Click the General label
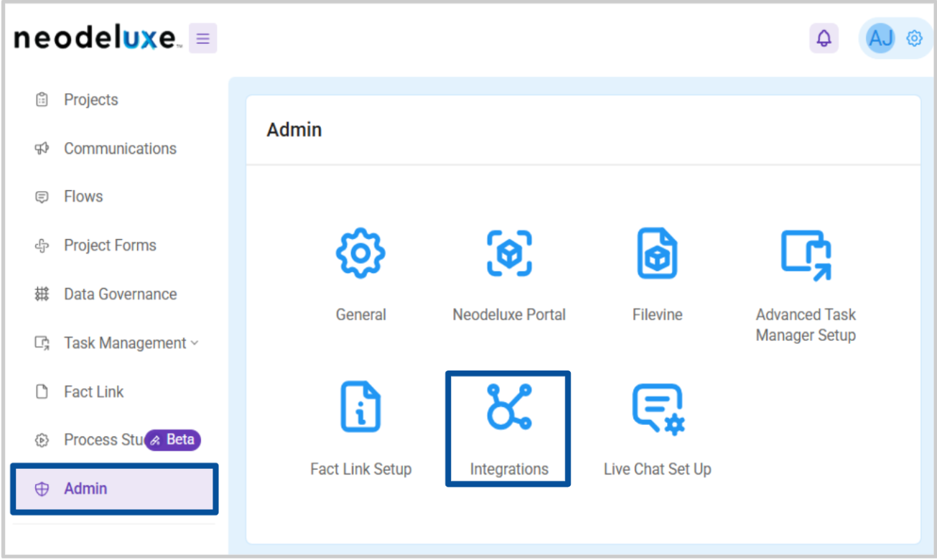Viewport: 937px width, 560px height. coord(360,314)
